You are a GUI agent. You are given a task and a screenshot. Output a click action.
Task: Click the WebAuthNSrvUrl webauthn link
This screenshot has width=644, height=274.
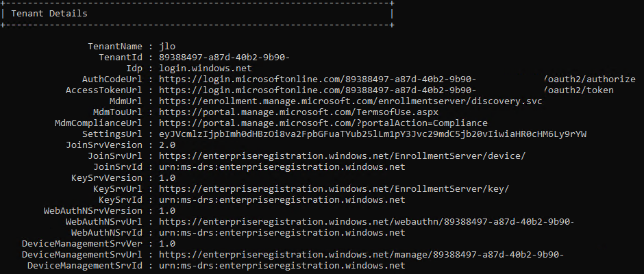367,222
